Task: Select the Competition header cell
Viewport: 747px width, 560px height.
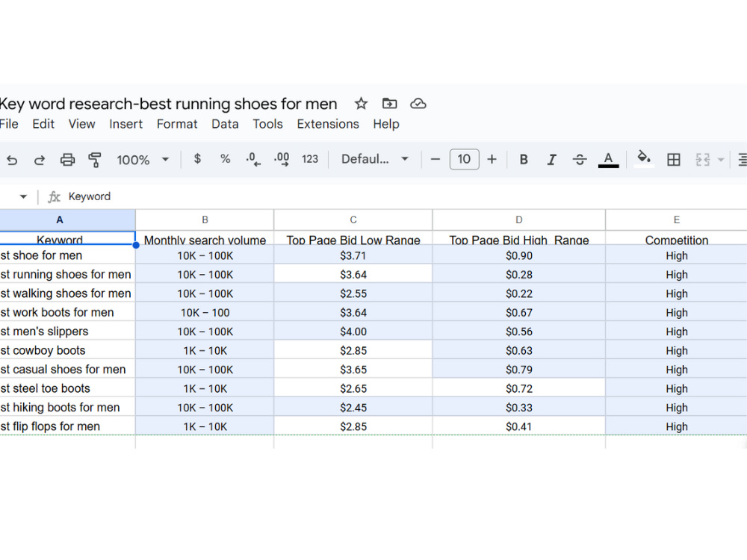Action: (x=676, y=238)
